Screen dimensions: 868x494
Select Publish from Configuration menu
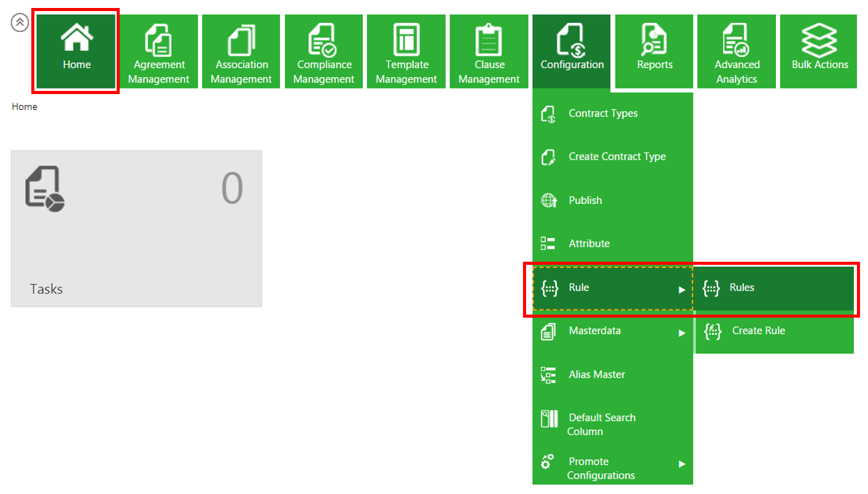pos(585,200)
